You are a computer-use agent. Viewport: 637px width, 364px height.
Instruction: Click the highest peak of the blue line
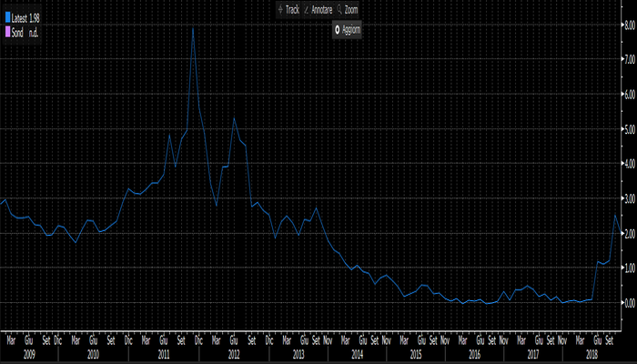tap(193, 29)
